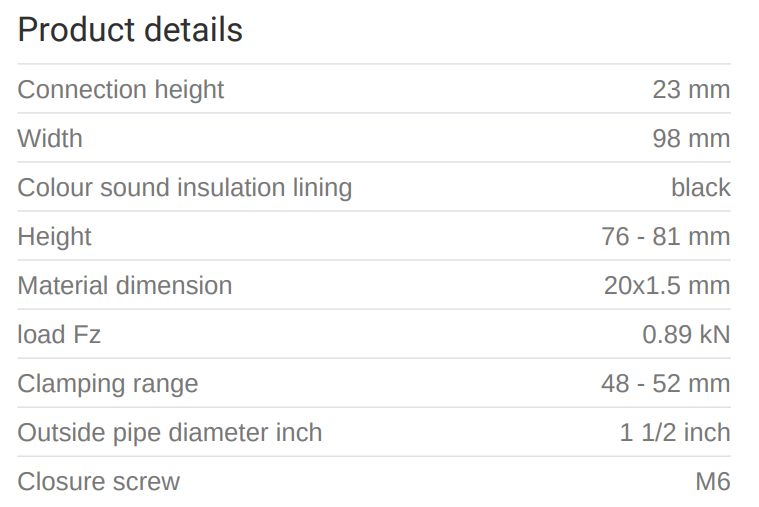
Task: Click the 48 - 52 mm clamping value
Action: click(x=666, y=383)
